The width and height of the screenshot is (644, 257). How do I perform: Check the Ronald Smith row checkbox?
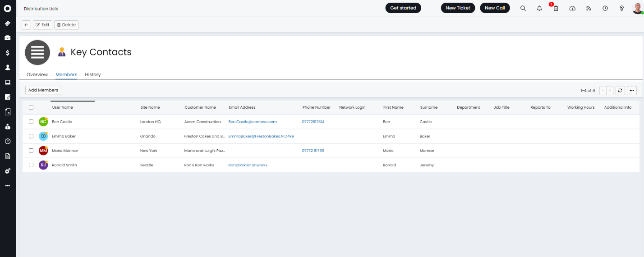31,165
